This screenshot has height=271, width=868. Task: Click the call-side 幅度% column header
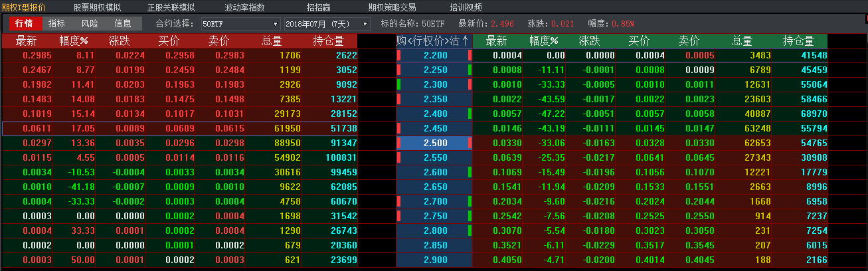click(x=73, y=41)
